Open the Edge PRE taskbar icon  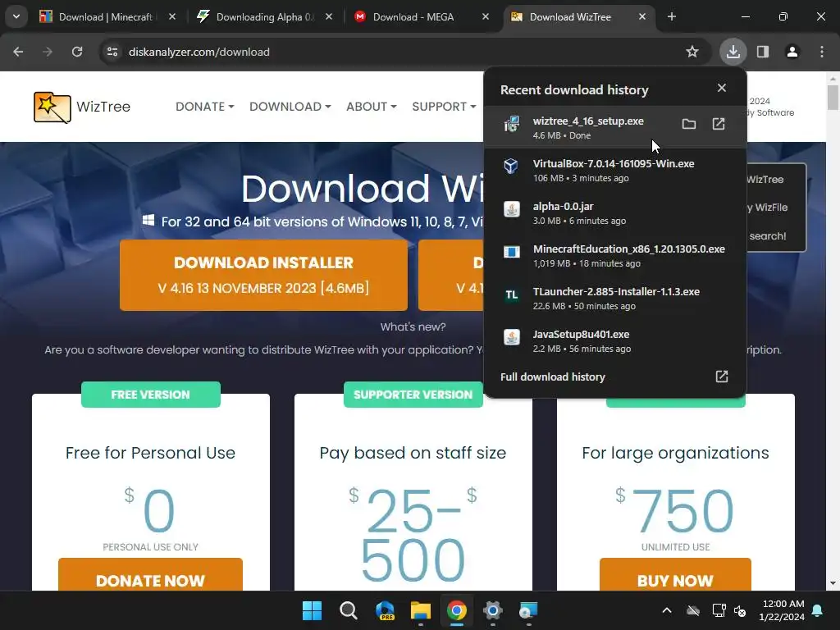coord(385,610)
